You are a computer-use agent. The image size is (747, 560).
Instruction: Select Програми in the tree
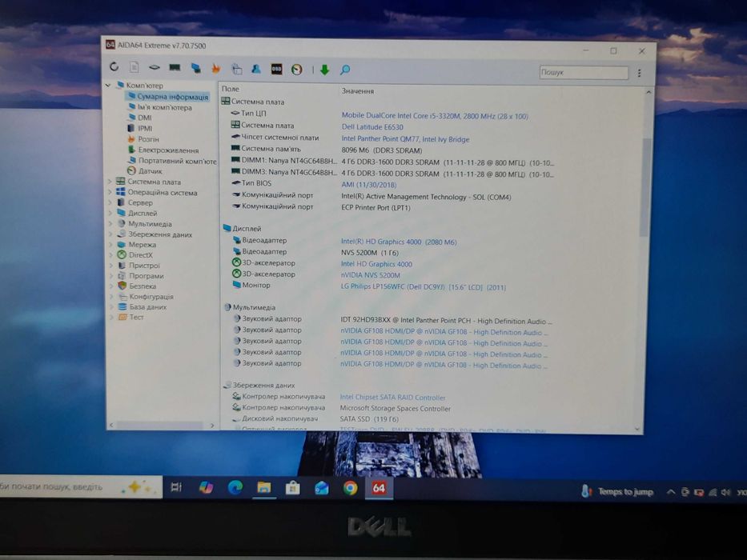[x=141, y=276]
